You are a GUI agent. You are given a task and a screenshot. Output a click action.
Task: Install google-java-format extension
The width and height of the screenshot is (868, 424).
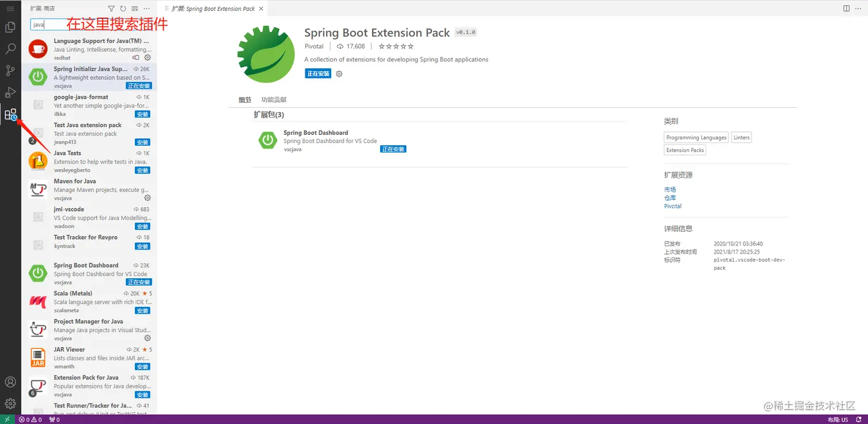(x=142, y=114)
